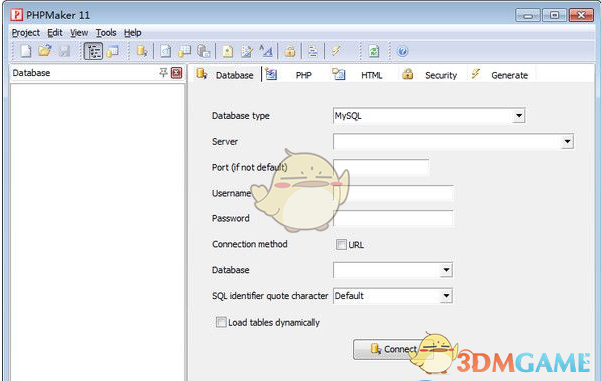Open the Database name dropdown
This screenshot has width=601, height=381.
coord(446,270)
